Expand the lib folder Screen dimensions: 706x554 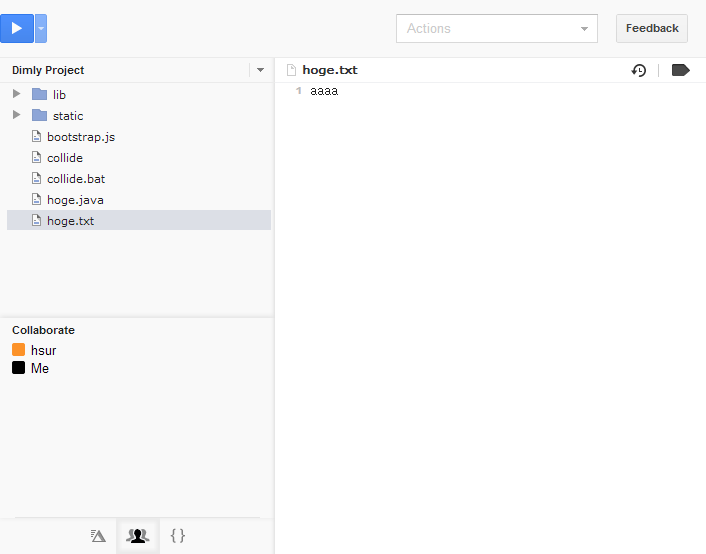coord(16,94)
